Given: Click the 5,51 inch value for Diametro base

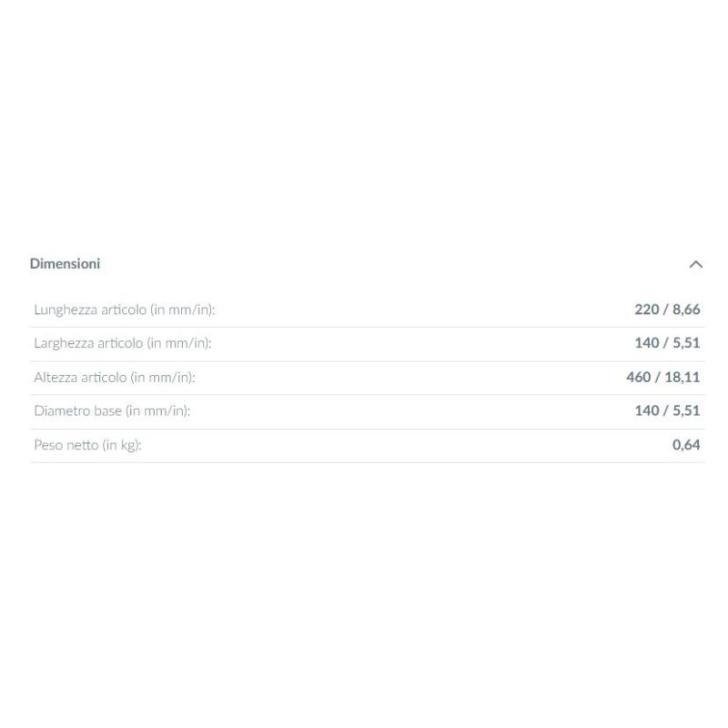Looking at the screenshot, I should tap(686, 410).
